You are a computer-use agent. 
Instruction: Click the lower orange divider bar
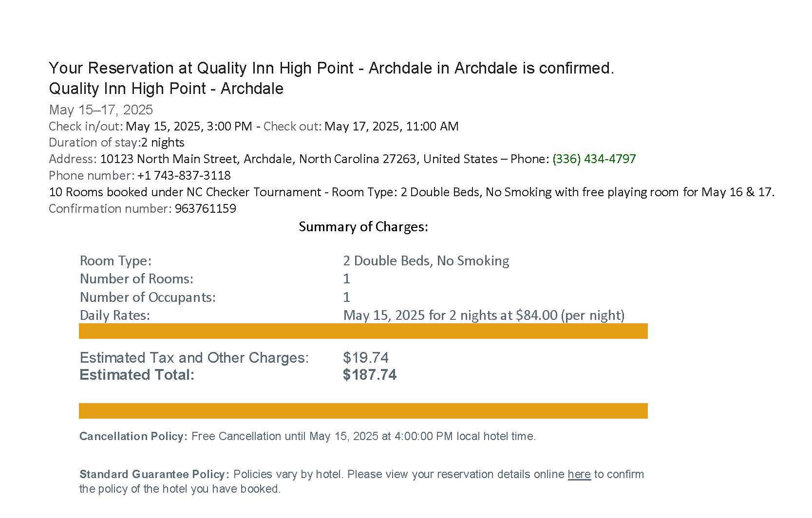[x=363, y=411]
